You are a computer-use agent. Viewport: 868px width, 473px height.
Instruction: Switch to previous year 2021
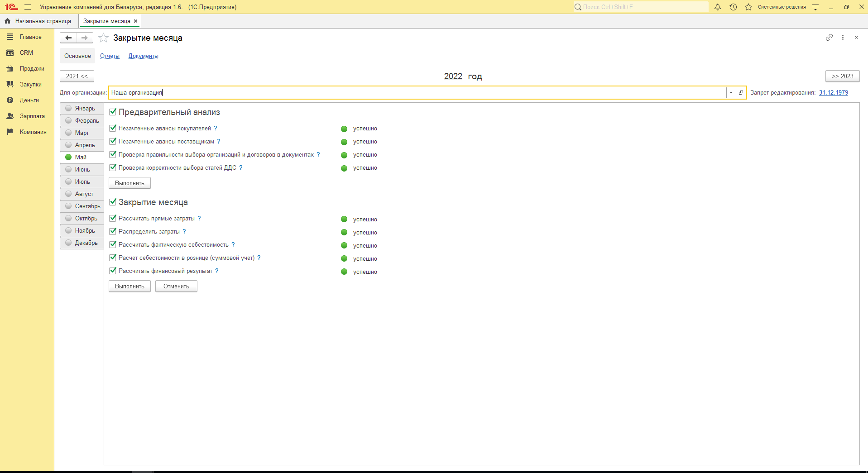[x=77, y=76]
